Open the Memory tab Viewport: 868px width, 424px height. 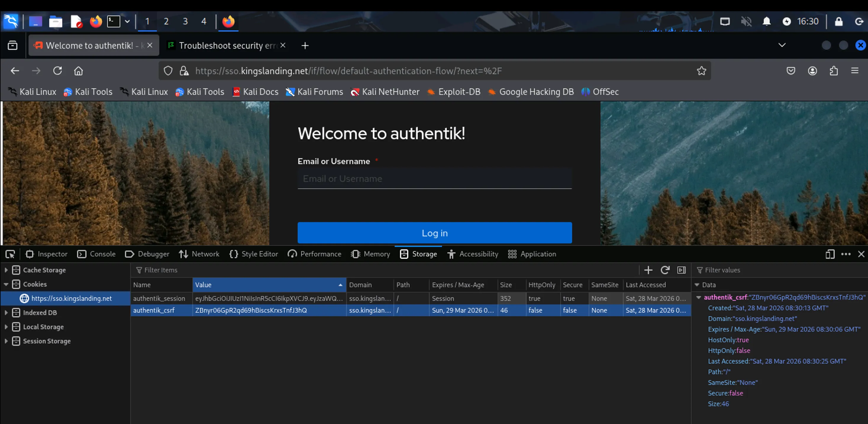[370, 254]
